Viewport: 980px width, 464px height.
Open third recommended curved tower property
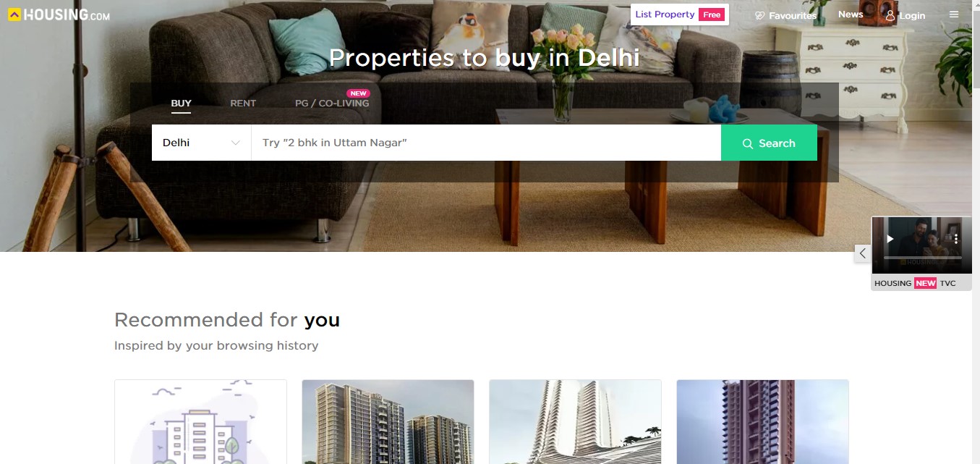[x=575, y=422]
